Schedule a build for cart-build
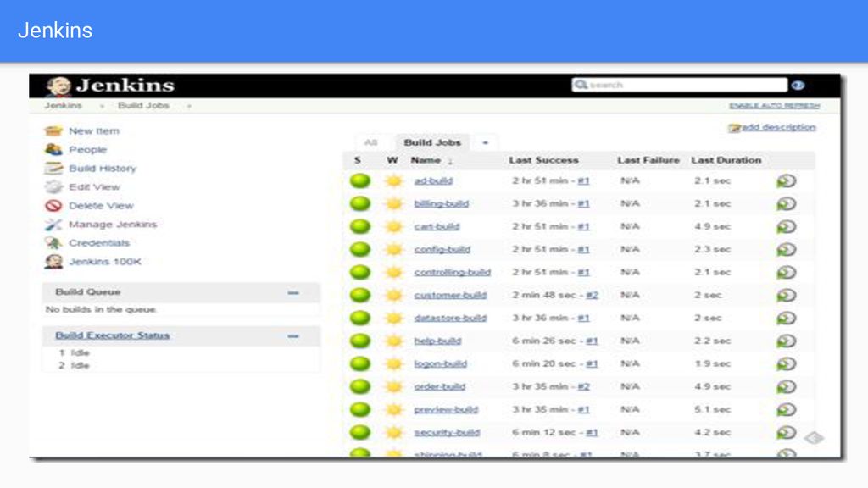The image size is (868, 488). coord(786,227)
